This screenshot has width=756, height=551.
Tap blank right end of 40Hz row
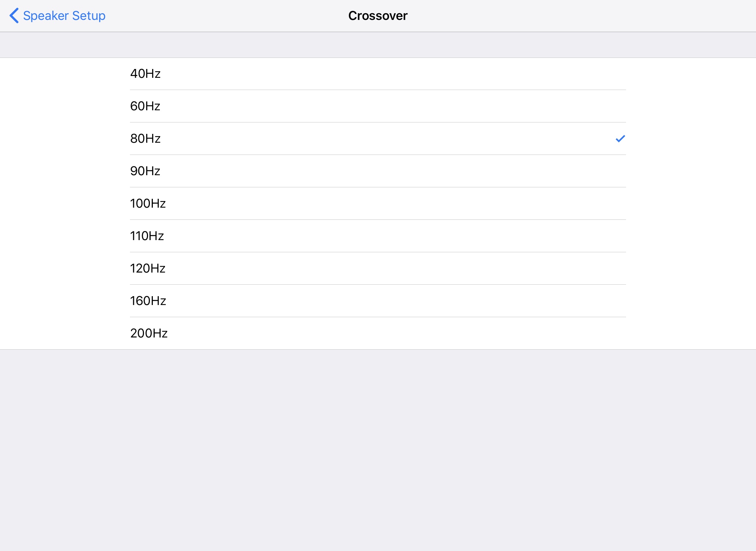coord(591,74)
